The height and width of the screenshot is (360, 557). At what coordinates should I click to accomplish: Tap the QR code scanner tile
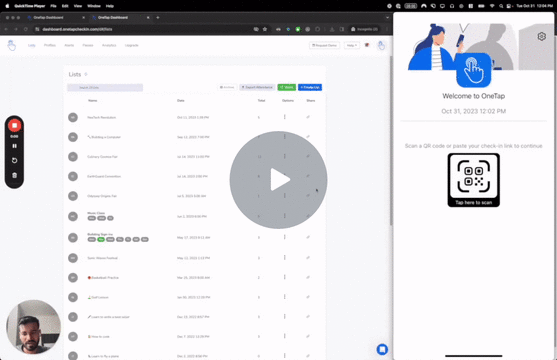click(474, 180)
